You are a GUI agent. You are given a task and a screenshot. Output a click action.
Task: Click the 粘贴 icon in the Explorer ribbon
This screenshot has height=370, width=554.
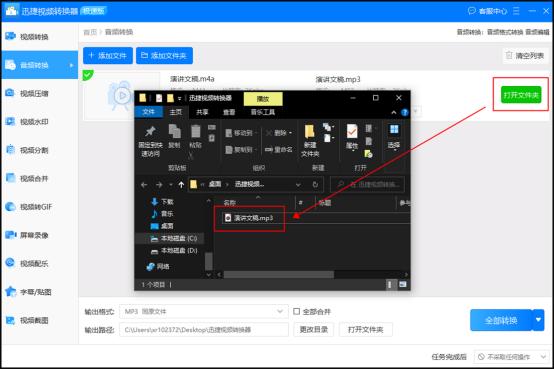[195, 136]
